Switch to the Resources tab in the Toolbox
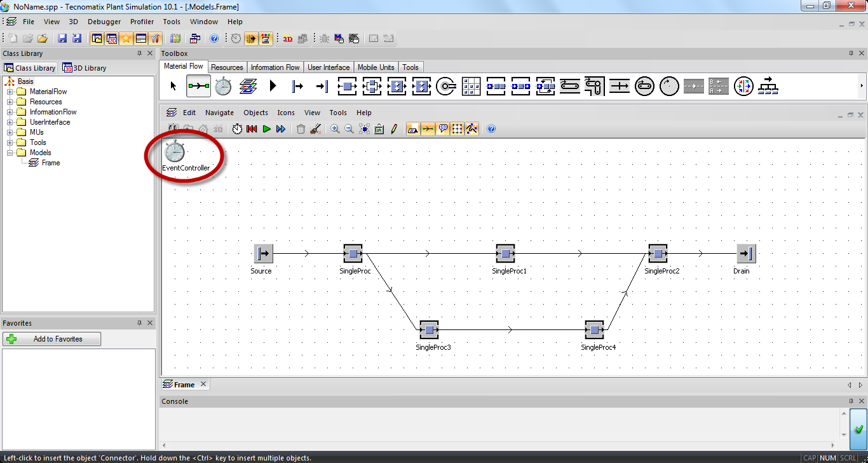 [227, 67]
